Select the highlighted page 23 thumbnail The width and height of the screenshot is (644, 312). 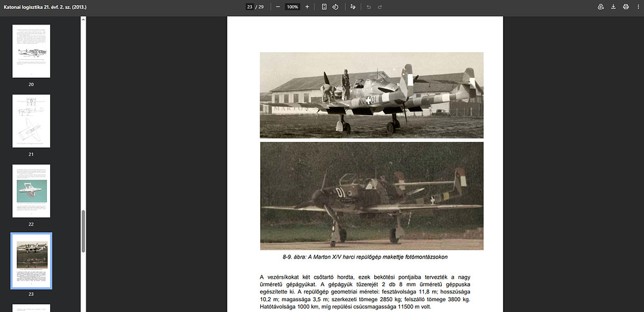click(x=31, y=261)
